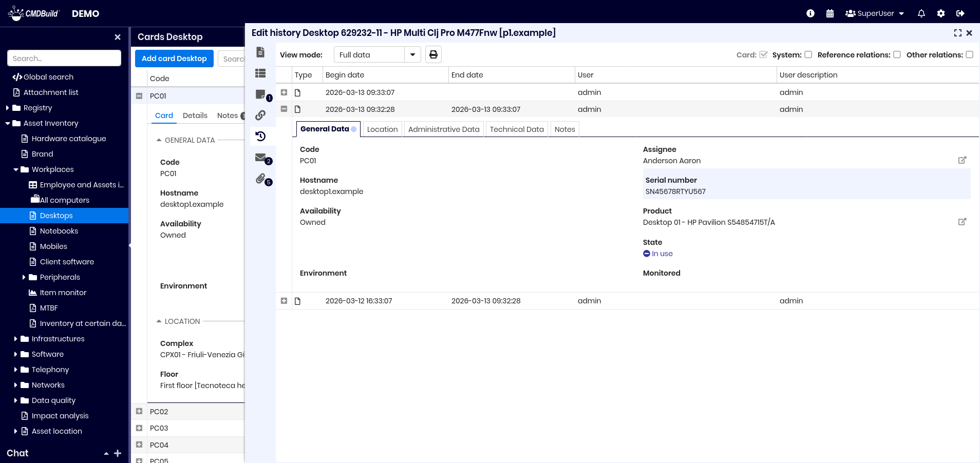This screenshot has height=463, width=980.
Task: Expand the Infrastructures folder in navigation
Action: pyautogui.click(x=16, y=339)
